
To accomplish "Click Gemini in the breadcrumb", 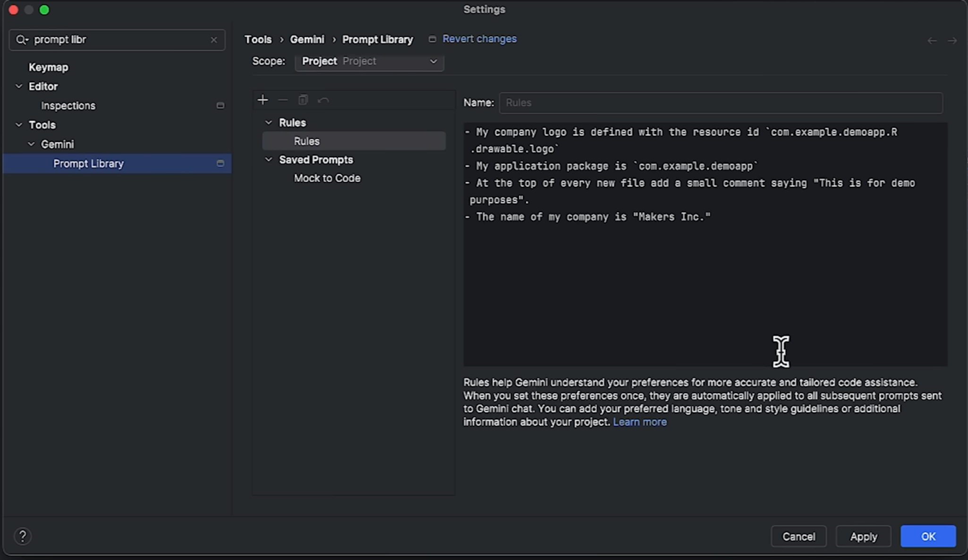I will pos(307,40).
